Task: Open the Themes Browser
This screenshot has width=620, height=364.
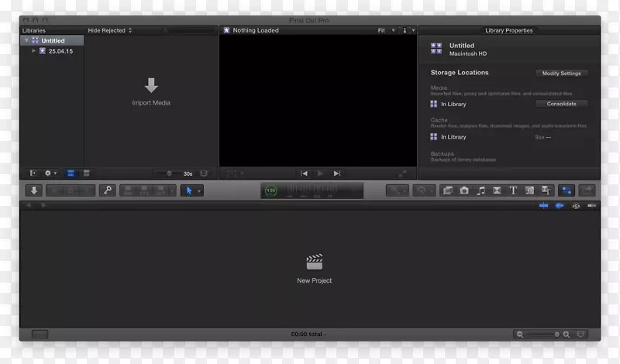Action: 546,191
